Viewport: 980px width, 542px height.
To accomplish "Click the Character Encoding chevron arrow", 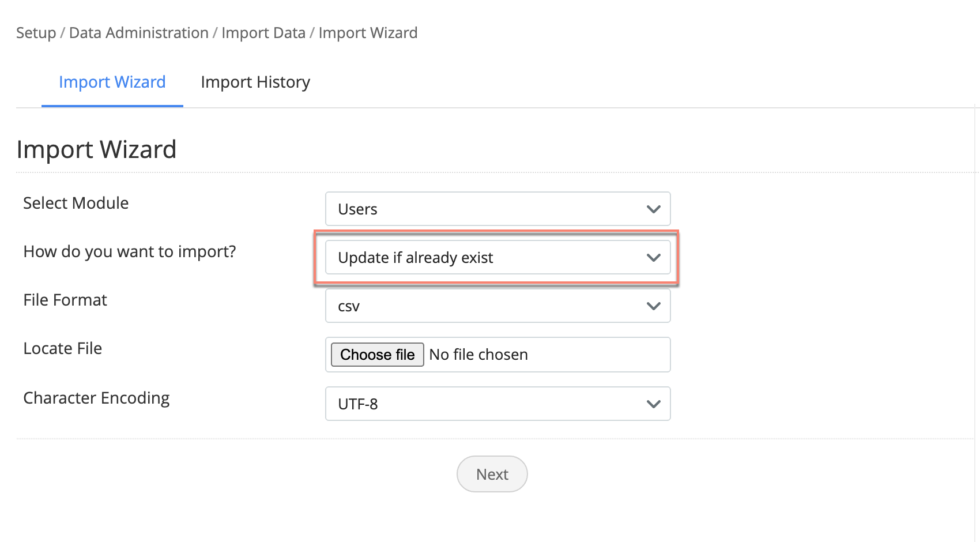I will 653,404.
